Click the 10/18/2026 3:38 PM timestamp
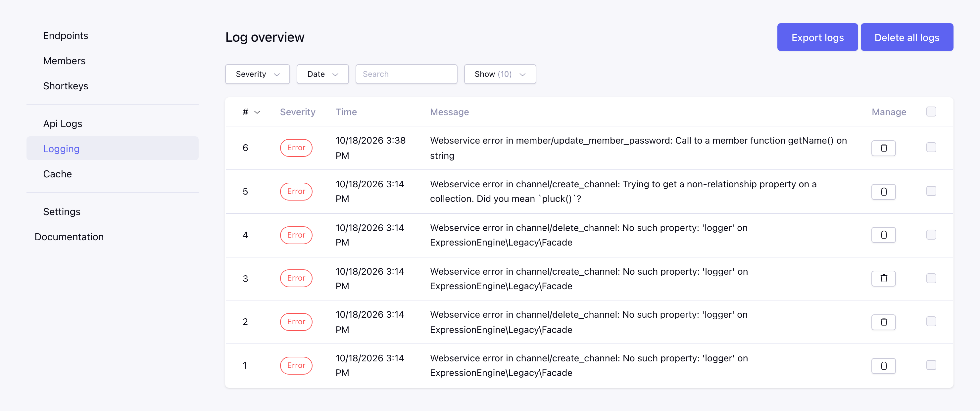 (370, 148)
